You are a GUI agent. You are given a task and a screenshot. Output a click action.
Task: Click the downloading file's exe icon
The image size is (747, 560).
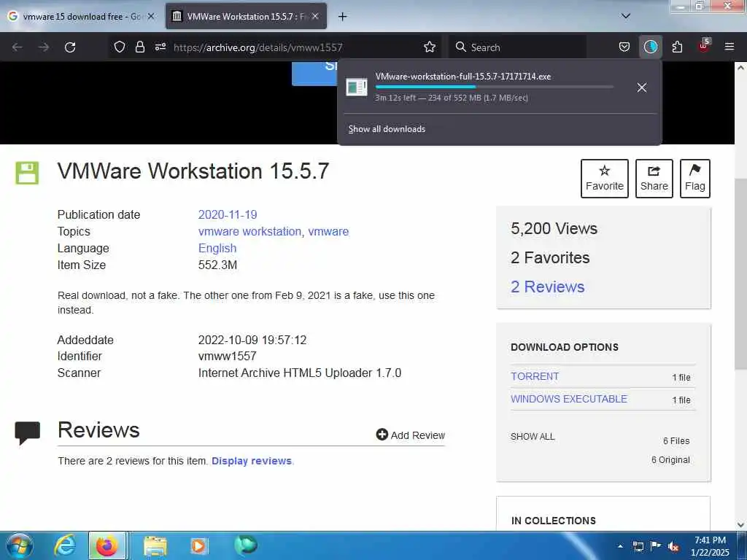pos(356,87)
